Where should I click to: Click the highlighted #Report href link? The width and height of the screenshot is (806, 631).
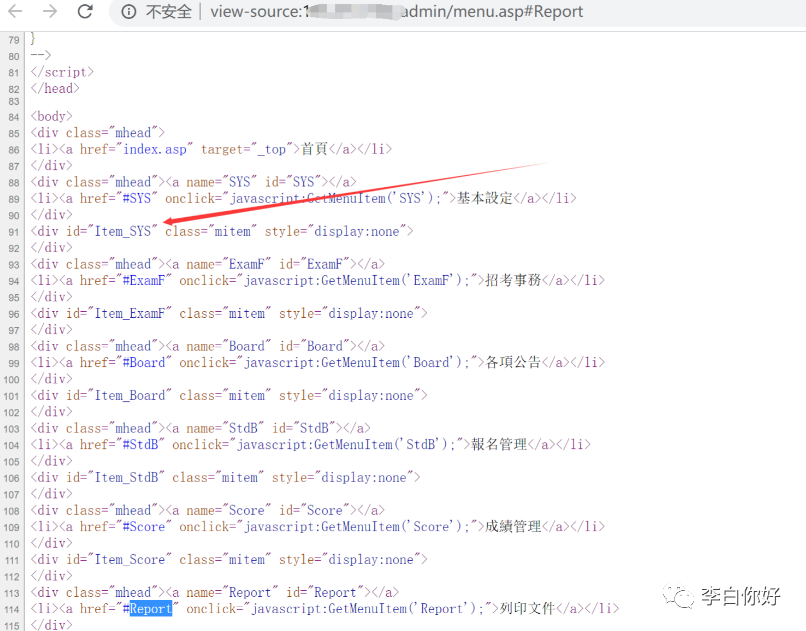(148, 609)
